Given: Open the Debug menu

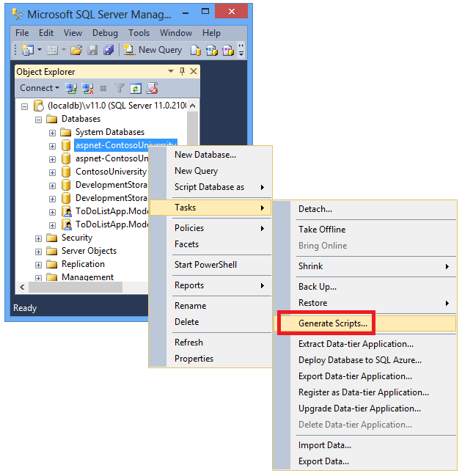Looking at the screenshot, I should (x=105, y=33).
